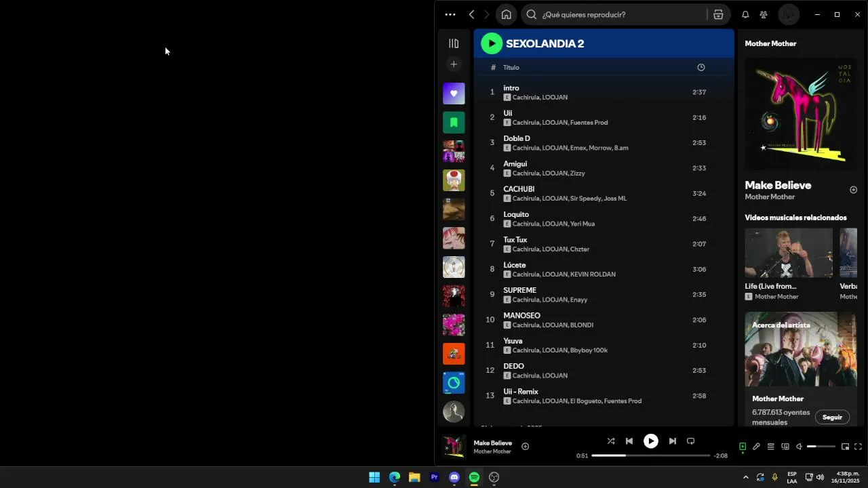Screen dimensions: 868x488
Task: Open the green bookmark Your Episodes tile
Action: [x=454, y=123]
